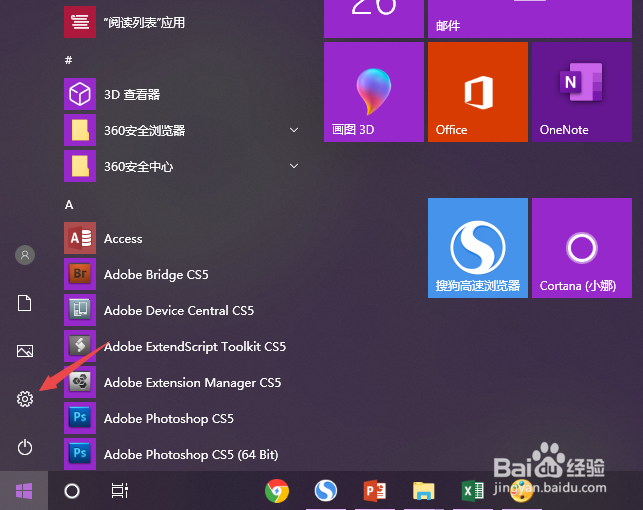Click the 360安全中心 folder icon
643x510 pixels.
(x=80, y=166)
